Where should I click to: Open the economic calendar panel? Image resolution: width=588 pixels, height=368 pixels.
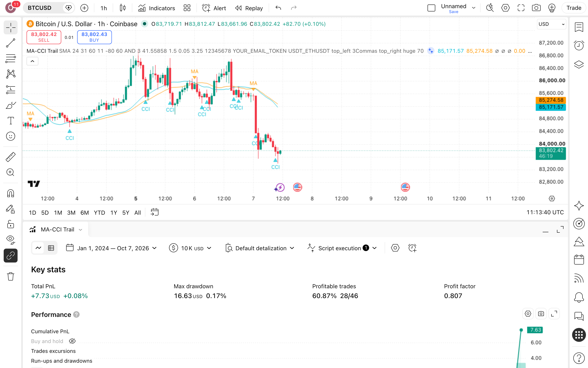[x=579, y=260]
